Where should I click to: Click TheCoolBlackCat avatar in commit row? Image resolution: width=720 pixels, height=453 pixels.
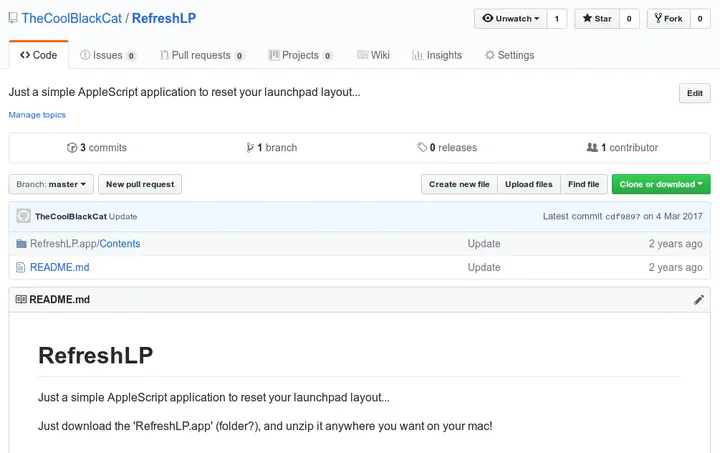coord(23,216)
